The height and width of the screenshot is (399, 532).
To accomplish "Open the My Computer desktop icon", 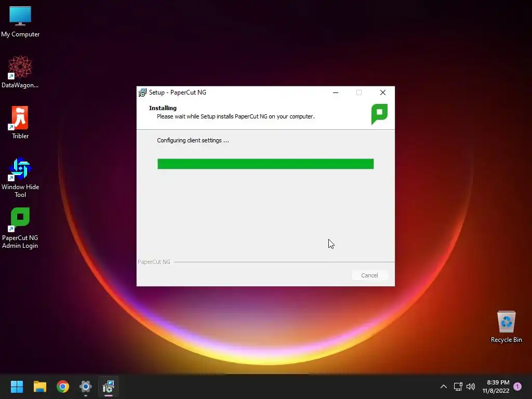I will click(x=20, y=21).
